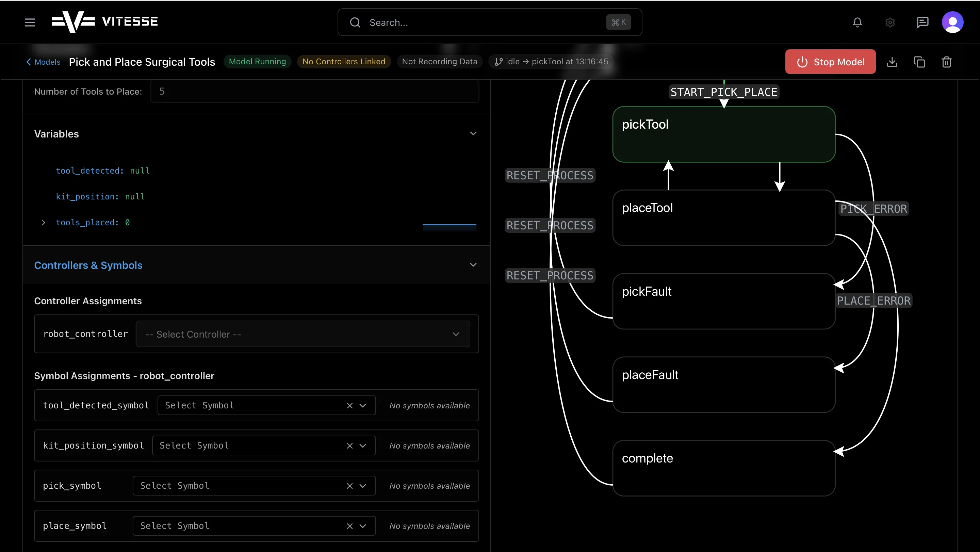The height and width of the screenshot is (552, 980).
Task: Click START_PICK_PLACE transition label
Action: click(x=723, y=92)
